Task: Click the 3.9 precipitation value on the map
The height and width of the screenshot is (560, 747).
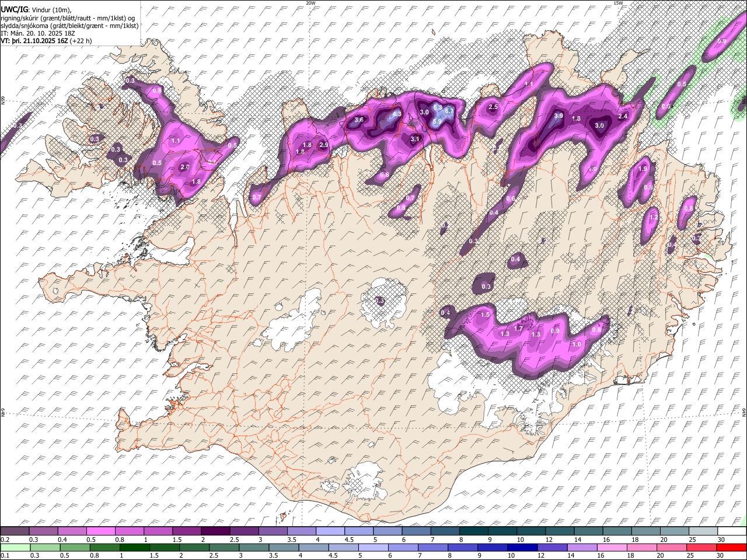Action: click(558, 116)
